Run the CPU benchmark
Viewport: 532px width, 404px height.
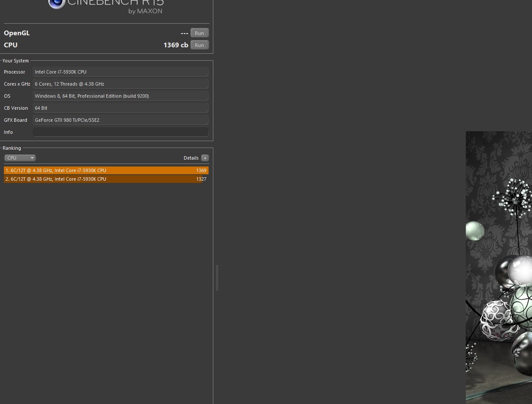(200, 45)
